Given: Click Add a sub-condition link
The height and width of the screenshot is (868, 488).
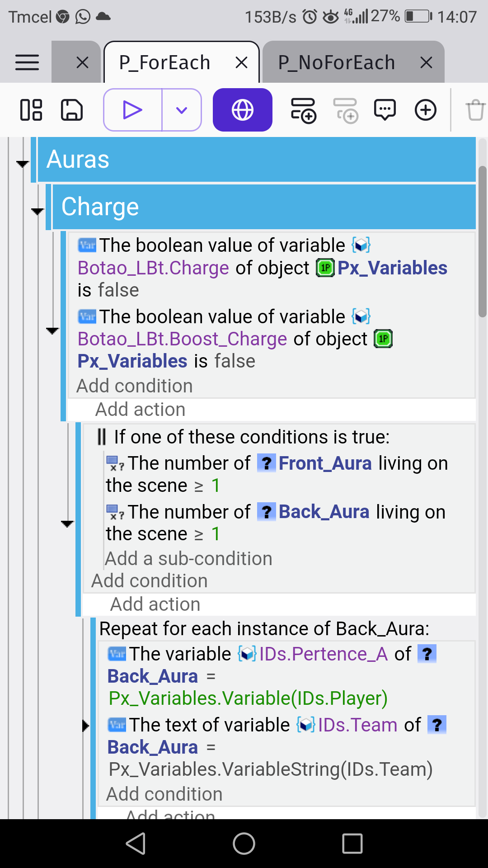Looking at the screenshot, I should click(188, 559).
